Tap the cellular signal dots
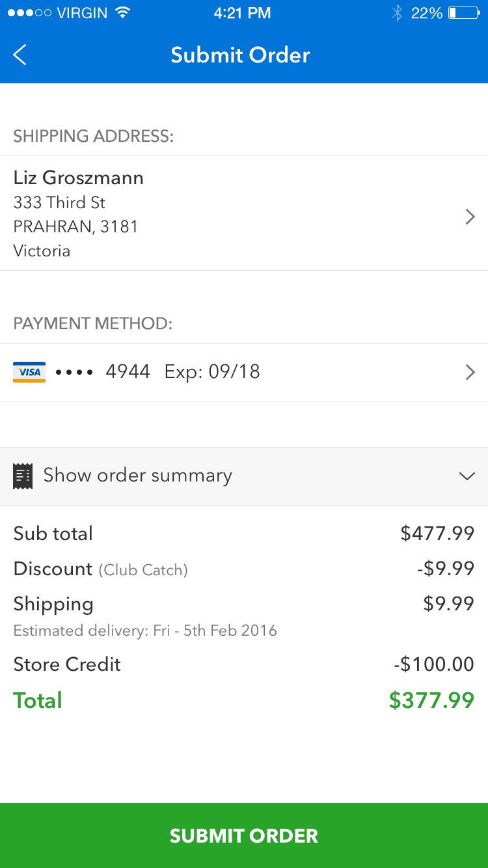The height and width of the screenshot is (868, 488). click(29, 13)
